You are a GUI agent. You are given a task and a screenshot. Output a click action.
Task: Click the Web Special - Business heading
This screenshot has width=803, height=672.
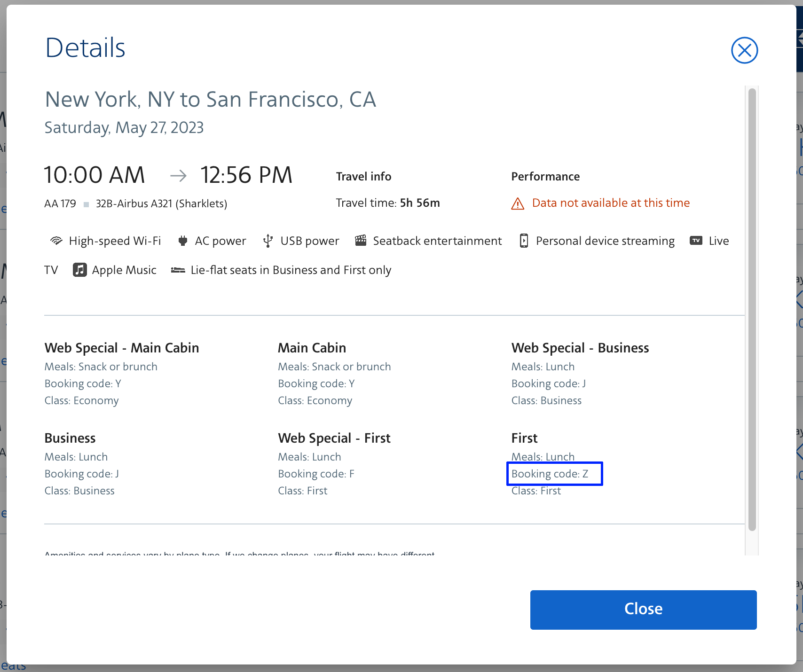[x=580, y=348]
